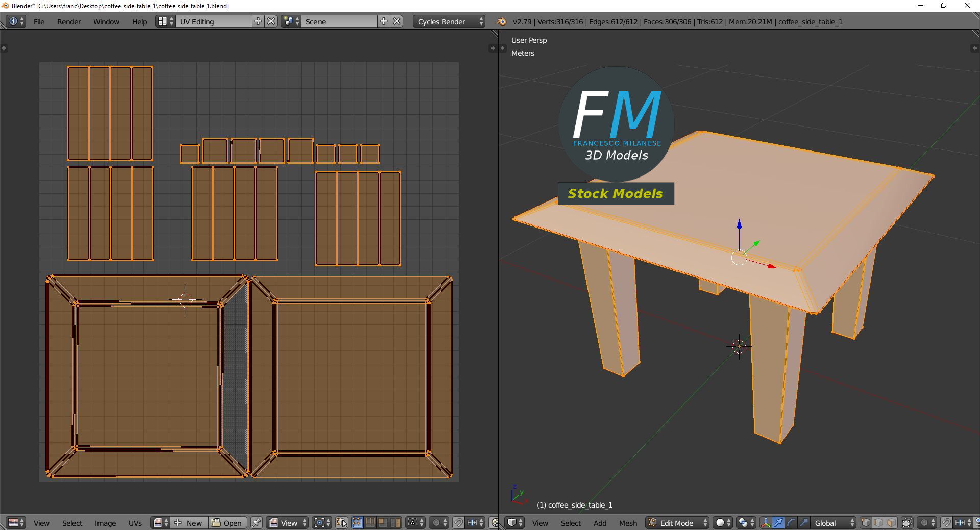This screenshot has height=530, width=980.
Task: Choose face select mode in 3D view
Action: pos(891,523)
